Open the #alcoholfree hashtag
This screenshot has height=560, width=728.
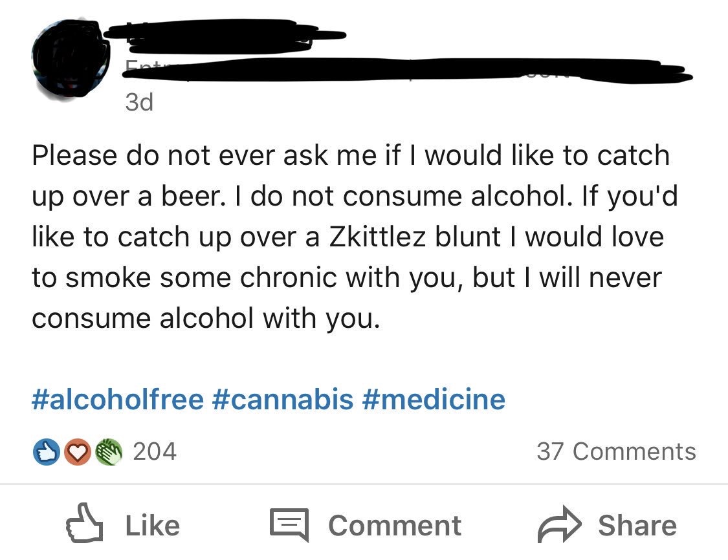point(117,399)
